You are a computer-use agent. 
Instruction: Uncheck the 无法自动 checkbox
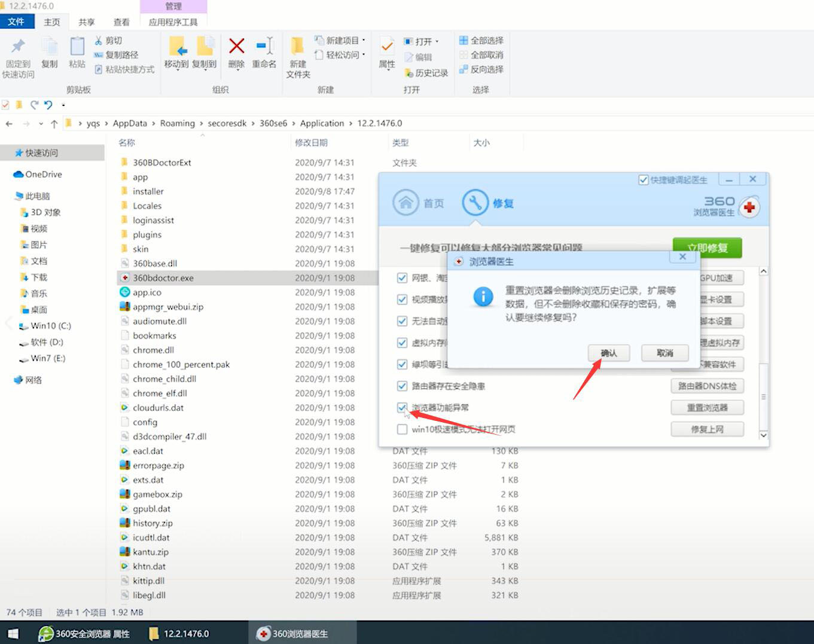403,321
